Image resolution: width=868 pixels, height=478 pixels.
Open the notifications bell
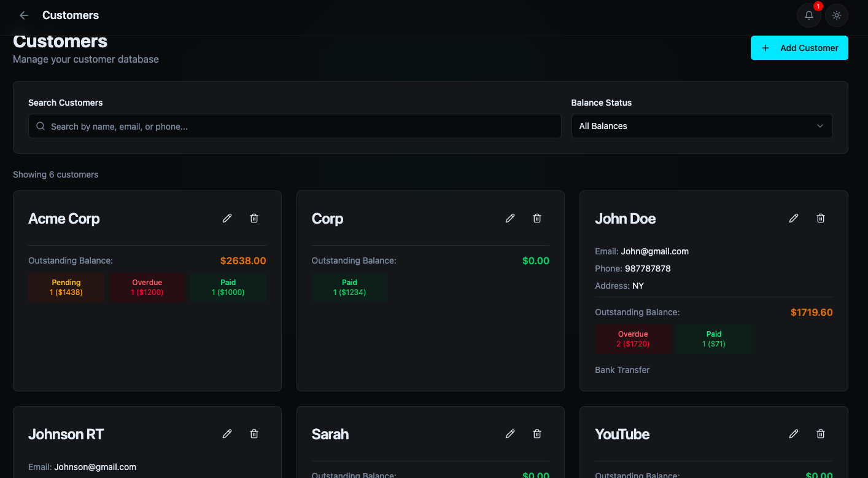coord(809,15)
